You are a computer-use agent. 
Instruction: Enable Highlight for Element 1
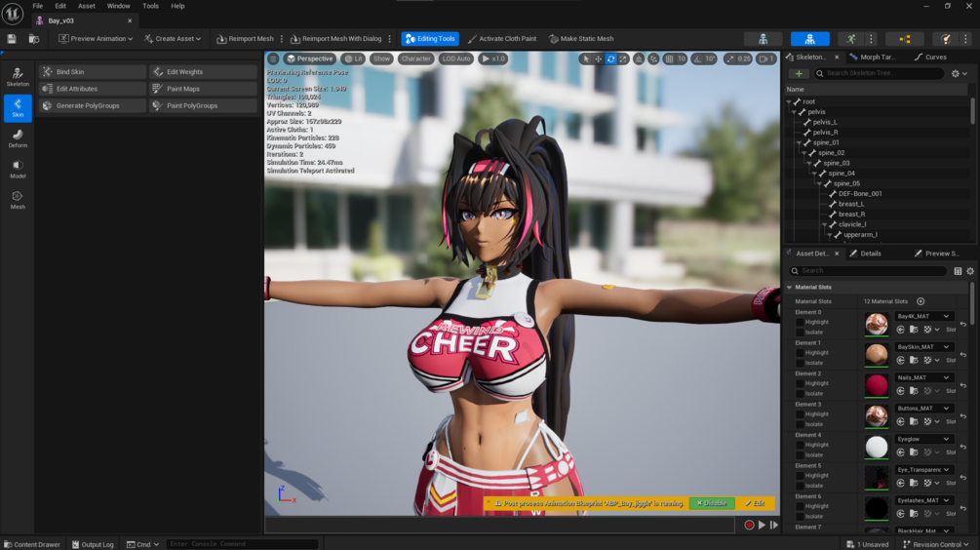(800, 352)
